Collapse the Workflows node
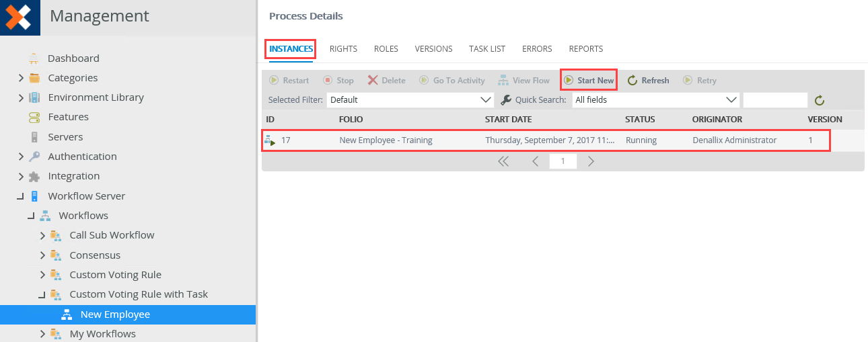Image resolution: width=868 pixels, height=342 pixels. coord(31,216)
